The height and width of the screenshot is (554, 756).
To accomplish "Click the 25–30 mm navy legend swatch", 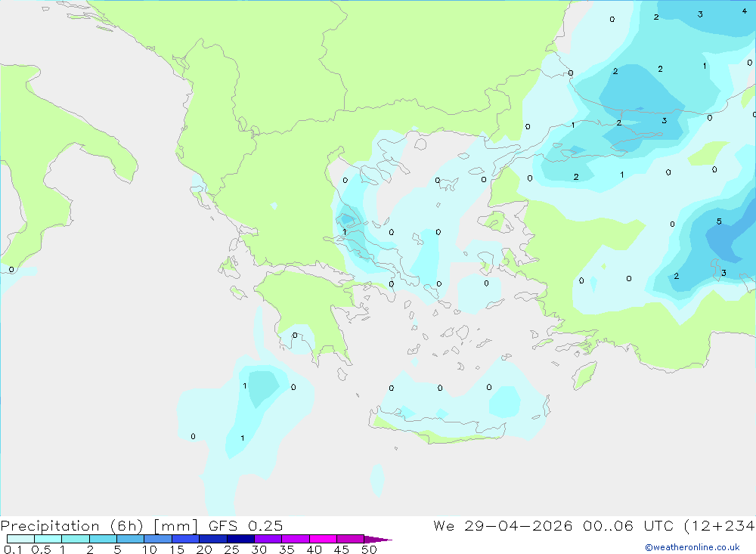I will coord(240,539).
